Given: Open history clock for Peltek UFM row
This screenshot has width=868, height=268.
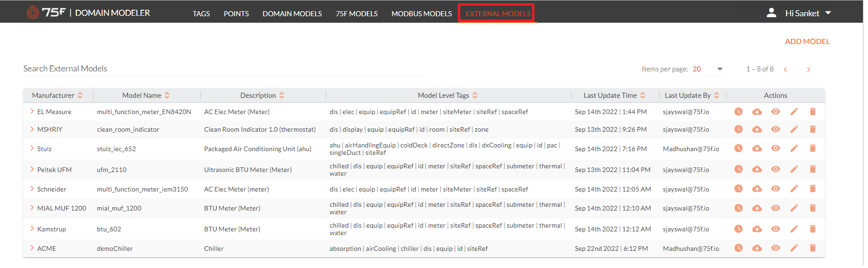Looking at the screenshot, I should (739, 169).
